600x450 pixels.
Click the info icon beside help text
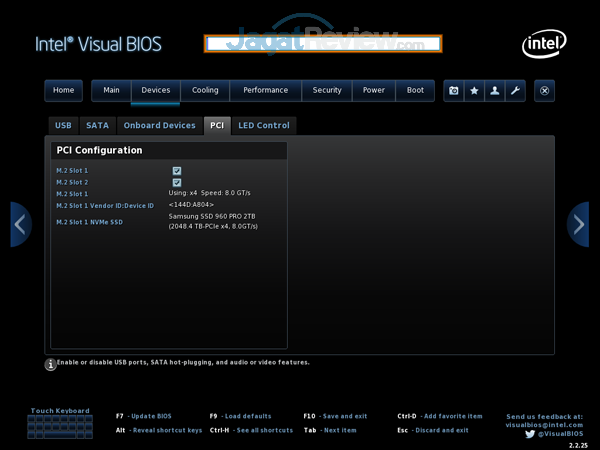tap(50, 365)
